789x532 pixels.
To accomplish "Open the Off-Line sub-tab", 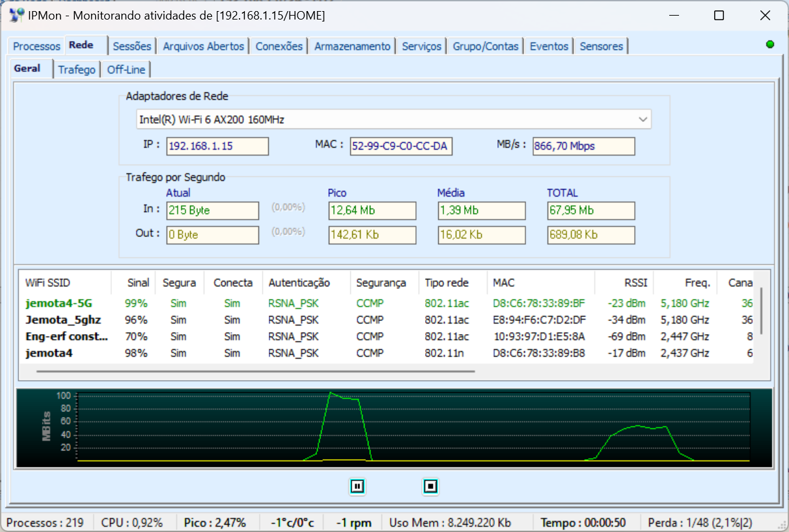I will (x=126, y=70).
